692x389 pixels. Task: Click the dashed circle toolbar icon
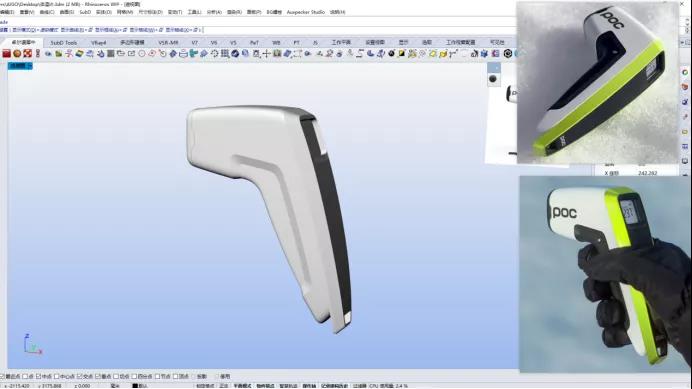[x=214, y=53]
